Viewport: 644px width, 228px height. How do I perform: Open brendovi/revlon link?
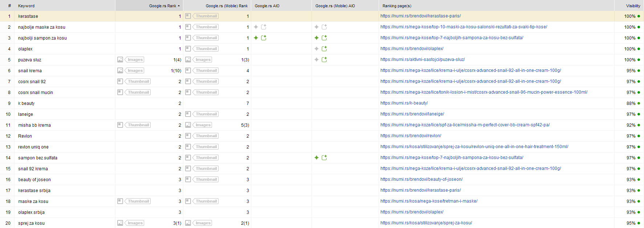[x=411, y=136]
